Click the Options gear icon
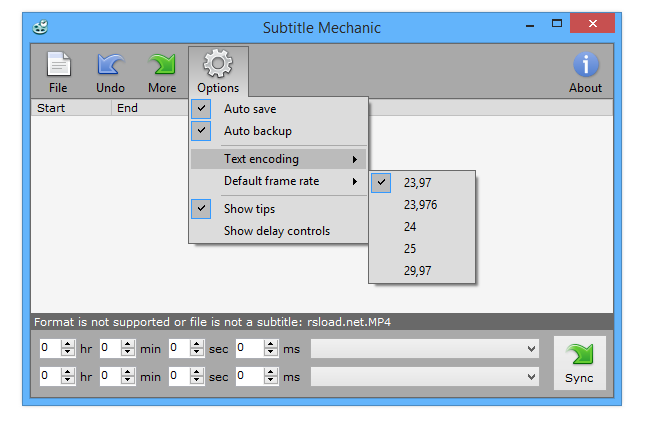655x439 pixels. click(x=217, y=66)
